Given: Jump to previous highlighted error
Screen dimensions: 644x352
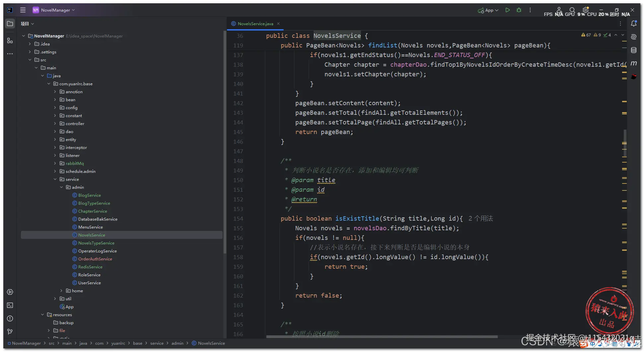Looking at the screenshot, I should [616, 35].
